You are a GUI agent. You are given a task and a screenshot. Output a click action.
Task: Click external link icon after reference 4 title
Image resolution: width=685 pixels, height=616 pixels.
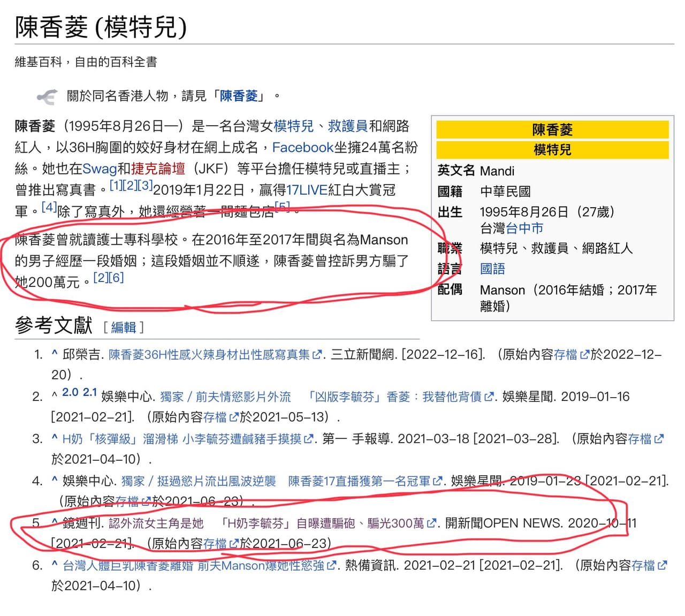(x=438, y=481)
